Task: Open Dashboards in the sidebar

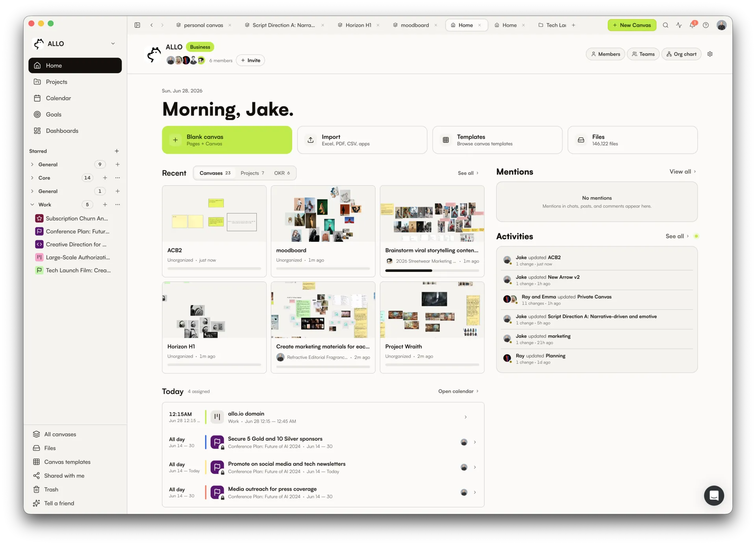Action: [75, 131]
